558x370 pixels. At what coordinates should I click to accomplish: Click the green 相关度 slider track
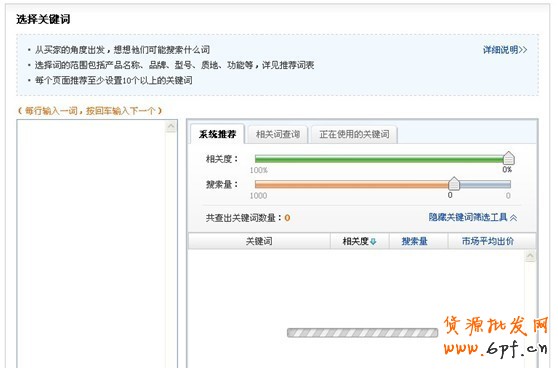tap(379, 159)
